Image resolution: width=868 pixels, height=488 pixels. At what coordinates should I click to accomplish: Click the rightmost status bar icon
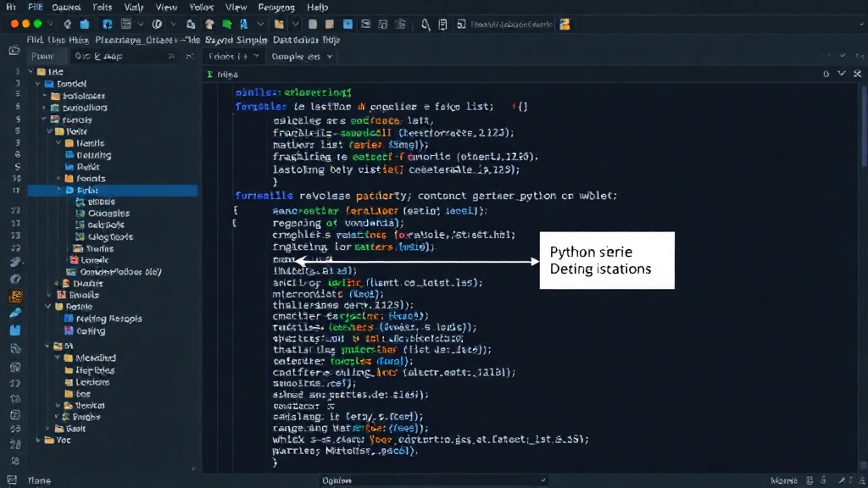pos(862,480)
